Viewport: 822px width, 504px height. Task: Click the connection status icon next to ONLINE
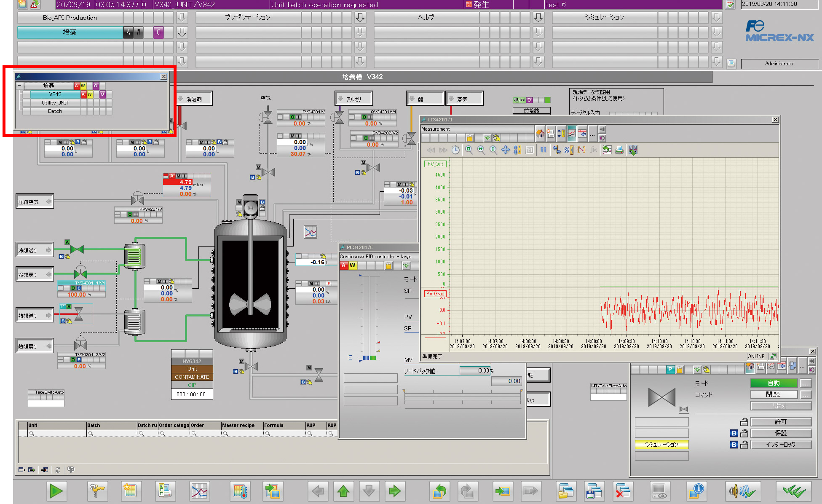(x=772, y=356)
